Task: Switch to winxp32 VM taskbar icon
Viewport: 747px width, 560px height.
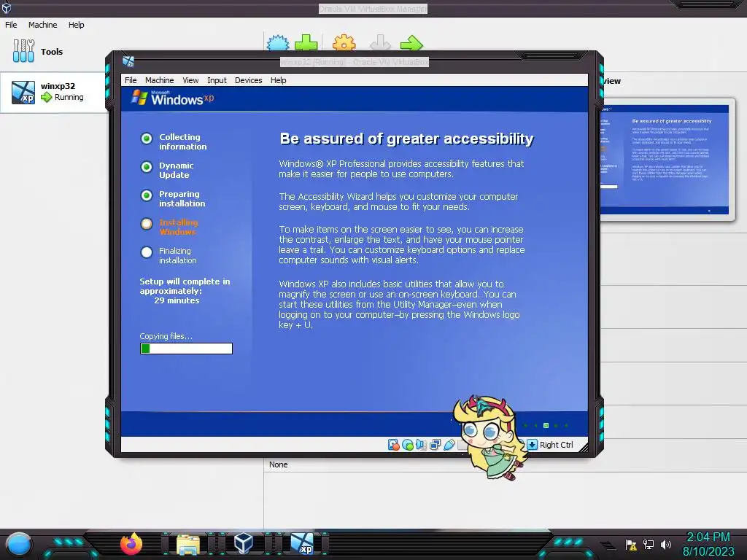Action: tap(302, 544)
